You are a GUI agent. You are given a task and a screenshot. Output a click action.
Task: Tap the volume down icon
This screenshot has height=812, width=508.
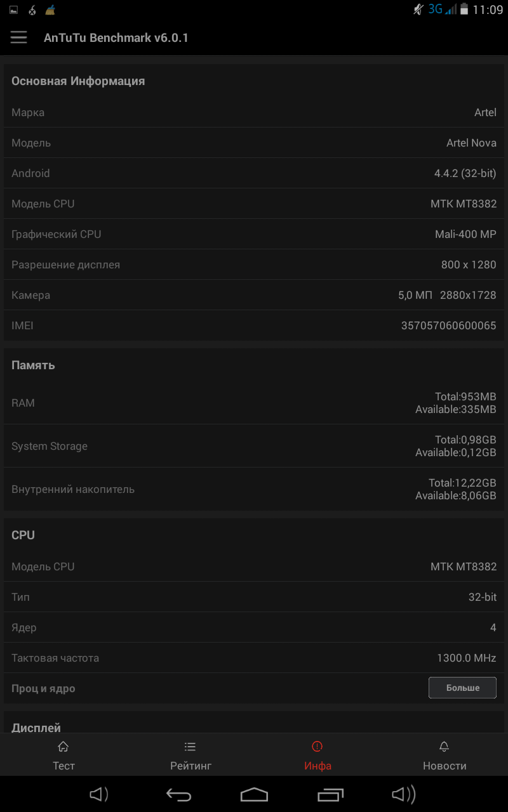pyautogui.click(x=98, y=794)
